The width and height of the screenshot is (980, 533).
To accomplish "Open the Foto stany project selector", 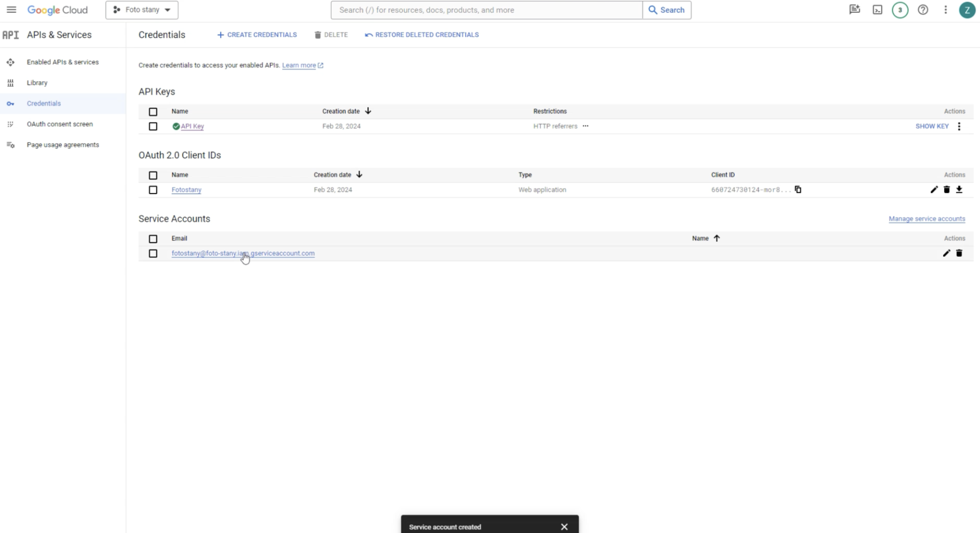I will pyautogui.click(x=142, y=10).
